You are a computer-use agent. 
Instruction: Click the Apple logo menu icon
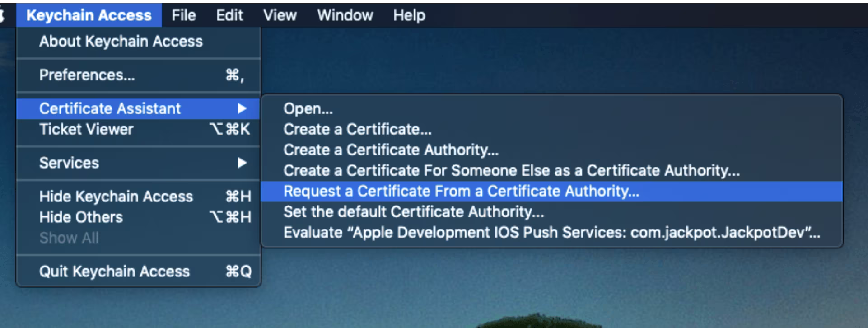click(x=2, y=15)
